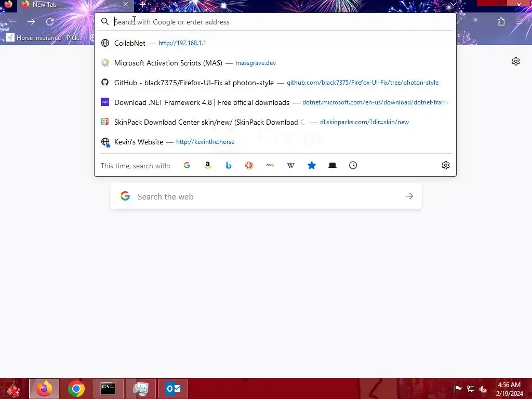Open SkinPack Download Center suggestion
The height and width of the screenshot is (399, 532).
click(x=275, y=122)
